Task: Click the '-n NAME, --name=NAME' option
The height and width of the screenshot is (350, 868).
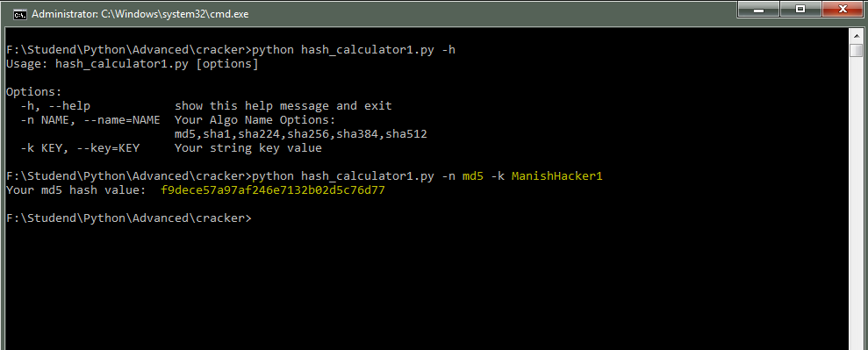Action: pos(90,120)
